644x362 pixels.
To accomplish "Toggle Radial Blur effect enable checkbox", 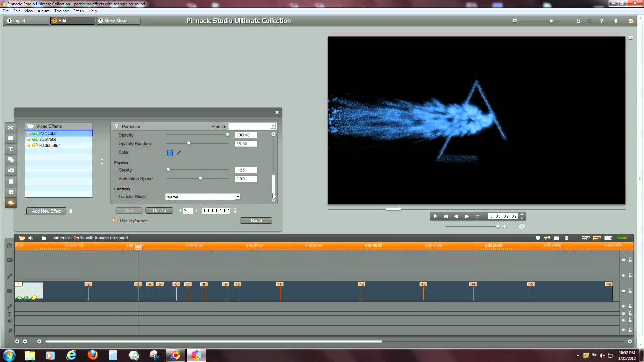I will pyautogui.click(x=29, y=145).
